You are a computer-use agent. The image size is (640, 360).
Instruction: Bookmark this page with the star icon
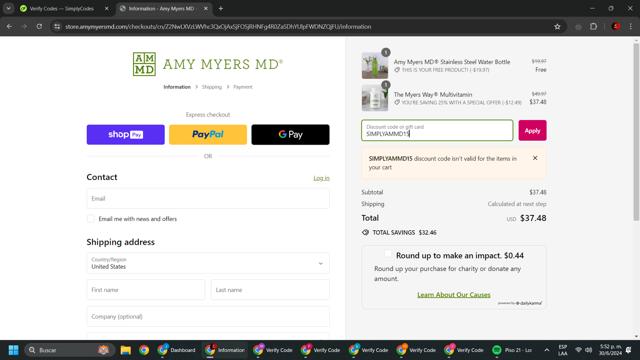point(557,27)
